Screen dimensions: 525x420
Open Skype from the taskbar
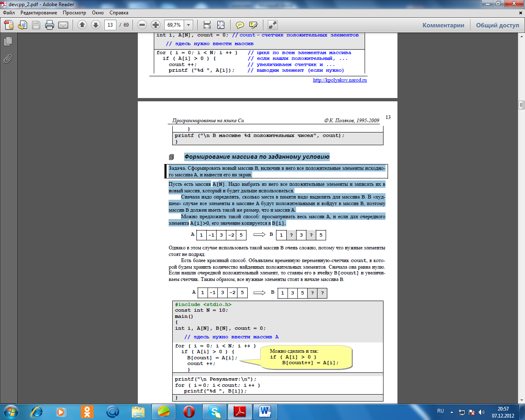(215, 411)
